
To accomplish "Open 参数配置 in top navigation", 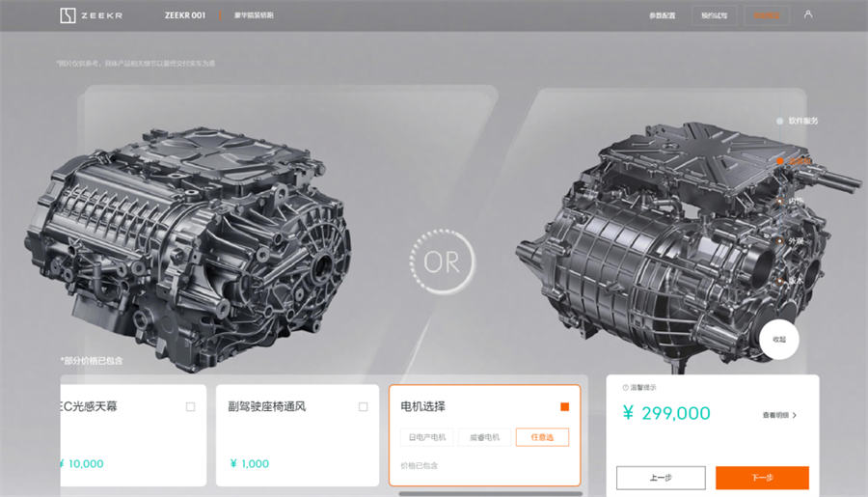I will (663, 15).
